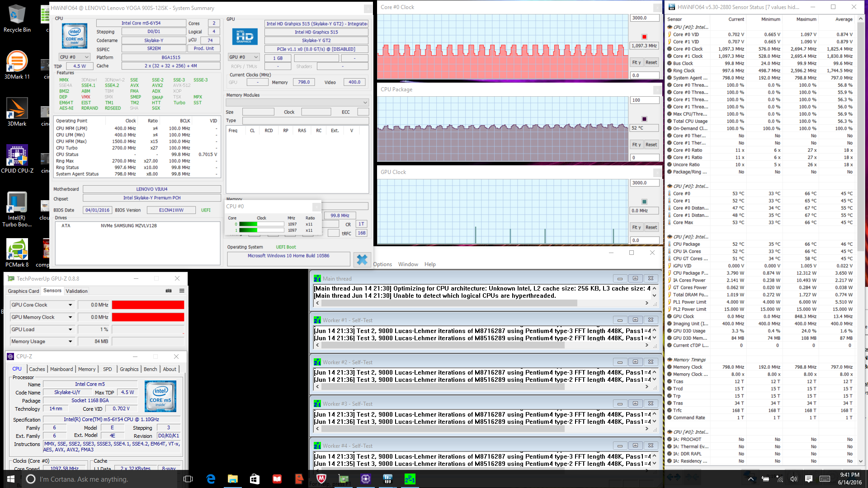Screen dimensions: 868x488
Task: Open the Help menu in Prime95
Action: (x=430, y=264)
